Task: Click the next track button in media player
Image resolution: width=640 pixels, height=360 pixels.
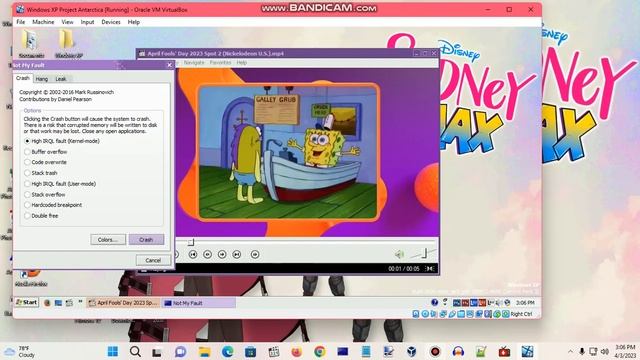Action: (x=237, y=254)
